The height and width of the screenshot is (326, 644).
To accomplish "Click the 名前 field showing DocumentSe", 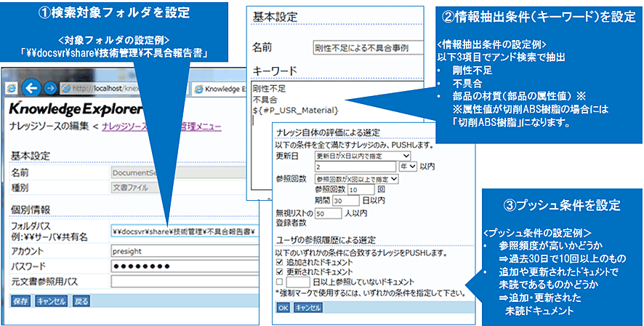I will point(177,172).
